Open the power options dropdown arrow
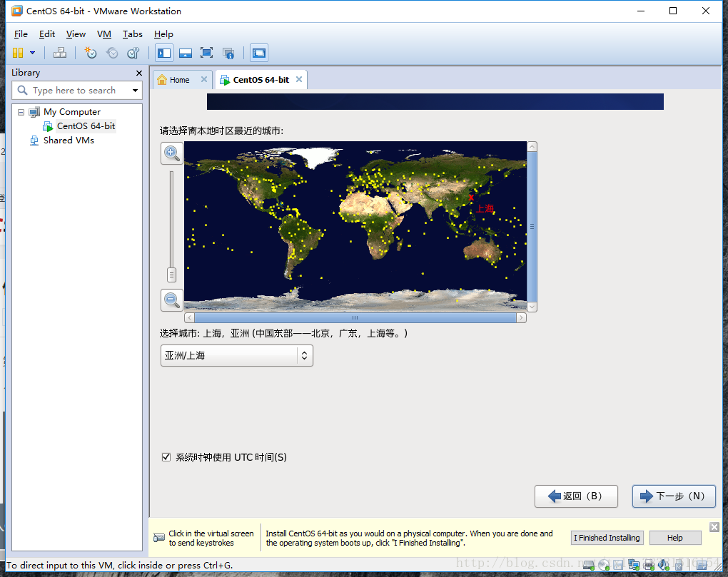This screenshot has width=728, height=577. point(33,53)
